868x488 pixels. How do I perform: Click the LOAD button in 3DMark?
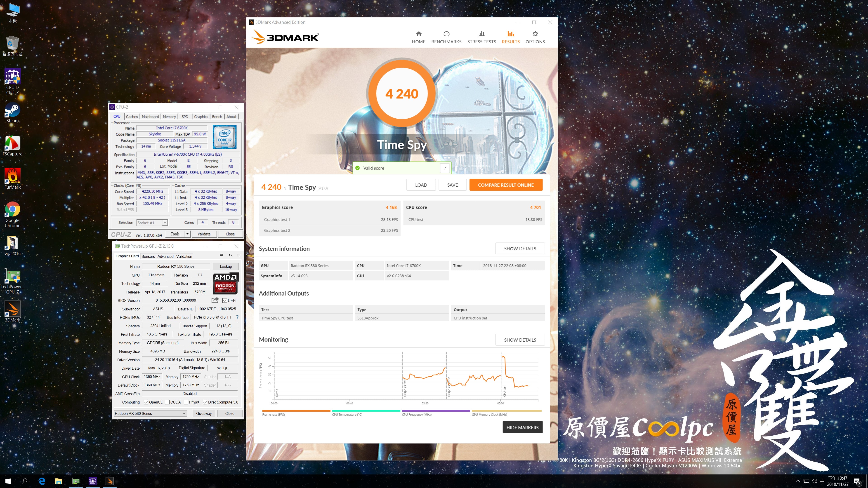[x=421, y=185]
